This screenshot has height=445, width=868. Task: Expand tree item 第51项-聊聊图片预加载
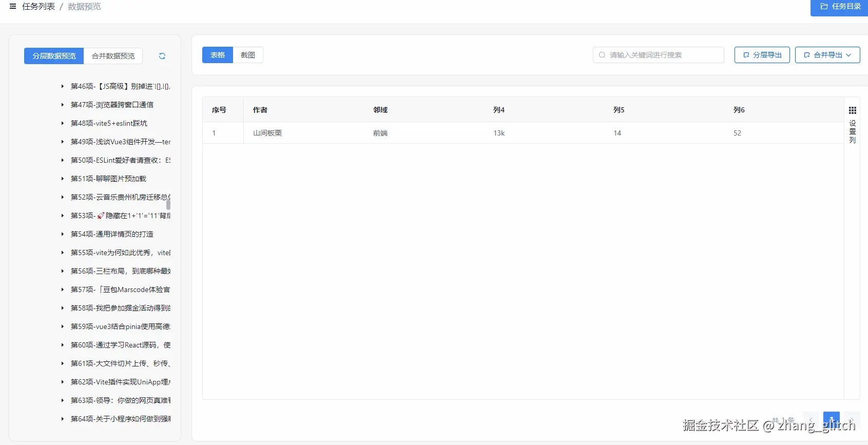pyautogui.click(x=63, y=179)
